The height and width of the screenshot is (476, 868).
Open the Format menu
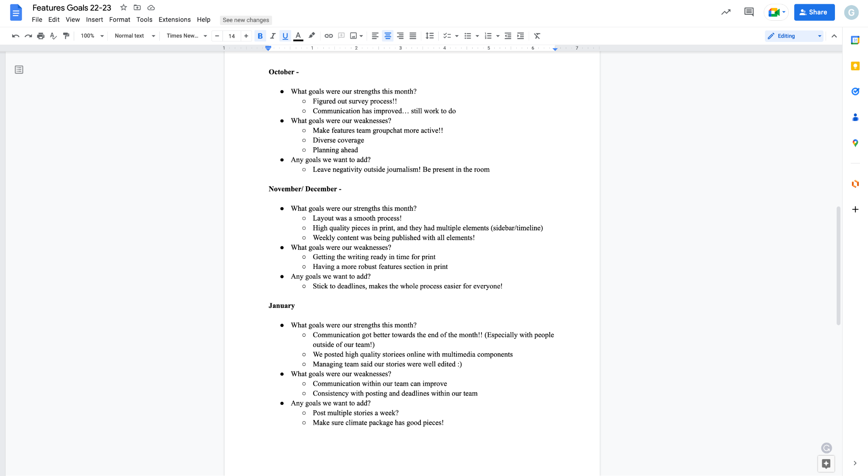120,19
